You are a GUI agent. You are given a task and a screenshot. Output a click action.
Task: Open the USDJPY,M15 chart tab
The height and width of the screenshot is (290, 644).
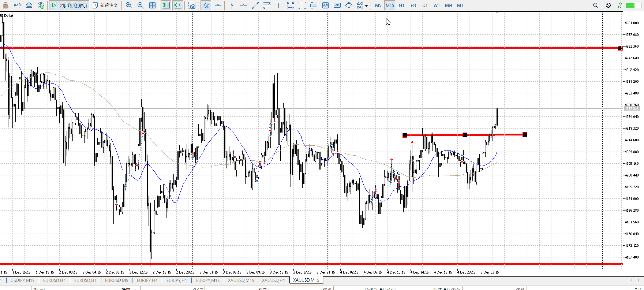coord(23,280)
